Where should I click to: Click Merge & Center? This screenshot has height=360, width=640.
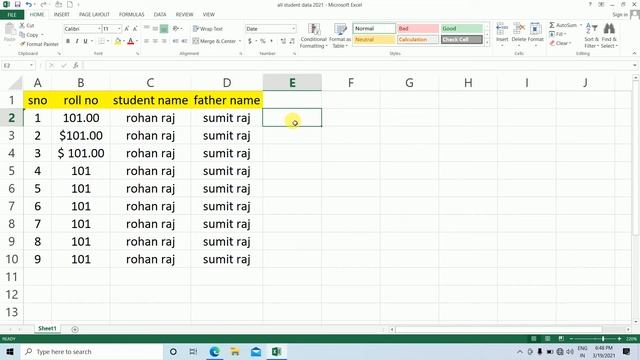click(214, 41)
